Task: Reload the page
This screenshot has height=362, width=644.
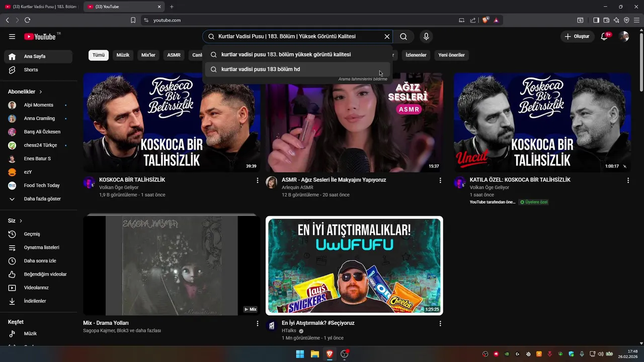Action: [27, 20]
